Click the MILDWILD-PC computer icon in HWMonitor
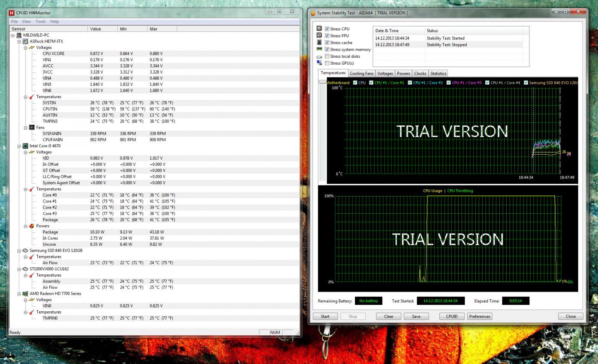 18,35
